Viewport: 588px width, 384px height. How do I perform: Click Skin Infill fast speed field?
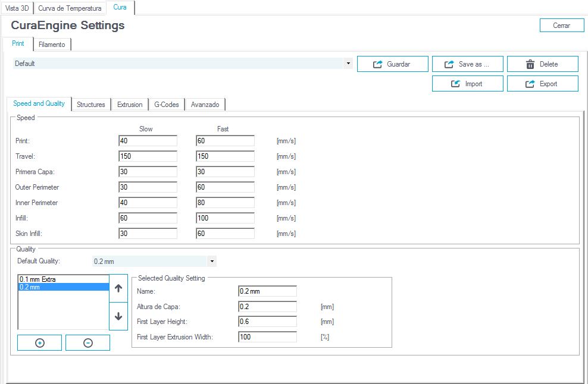(x=225, y=234)
